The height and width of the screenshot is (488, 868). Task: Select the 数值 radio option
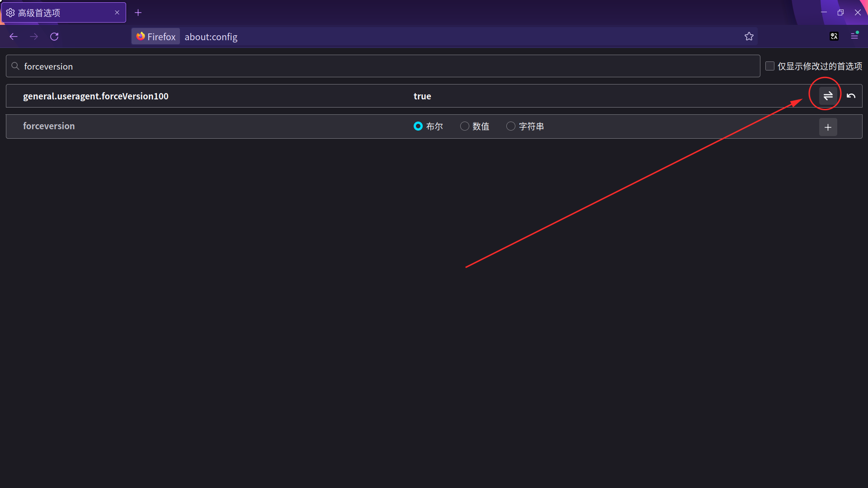tap(464, 126)
